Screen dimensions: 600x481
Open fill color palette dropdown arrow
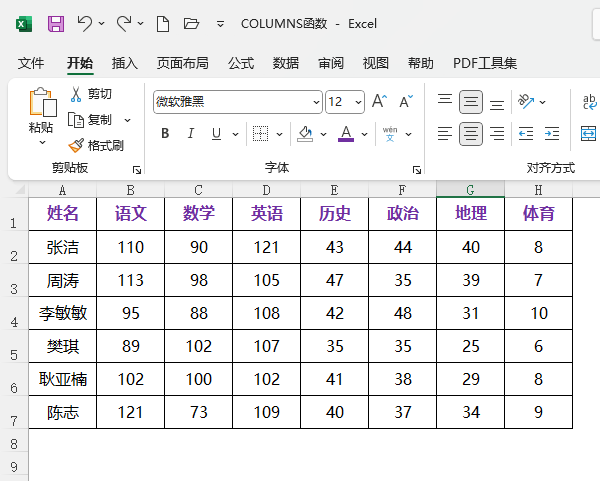pyautogui.click(x=323, y=134)
